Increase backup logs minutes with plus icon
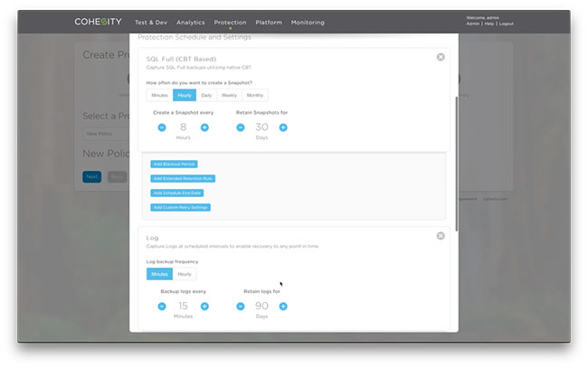 [204, 307]
